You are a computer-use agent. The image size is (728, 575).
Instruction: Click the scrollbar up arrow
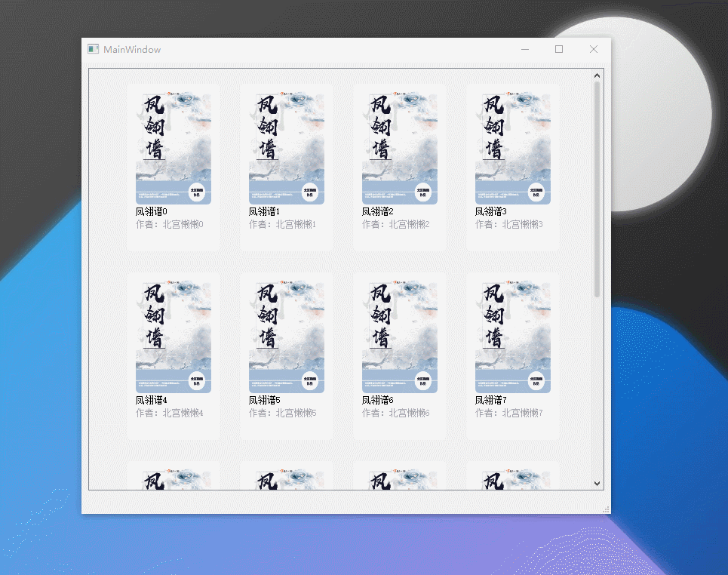(x=597, y=75)
